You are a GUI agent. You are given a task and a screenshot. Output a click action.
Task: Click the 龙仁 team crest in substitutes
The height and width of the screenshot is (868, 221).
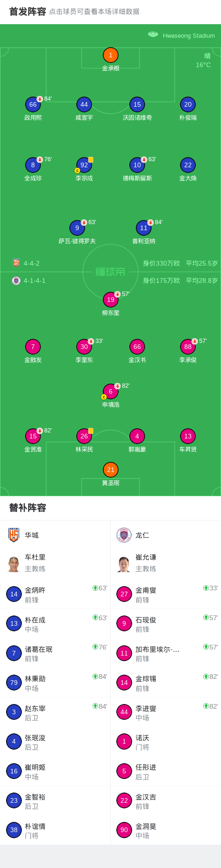point(124,535)
